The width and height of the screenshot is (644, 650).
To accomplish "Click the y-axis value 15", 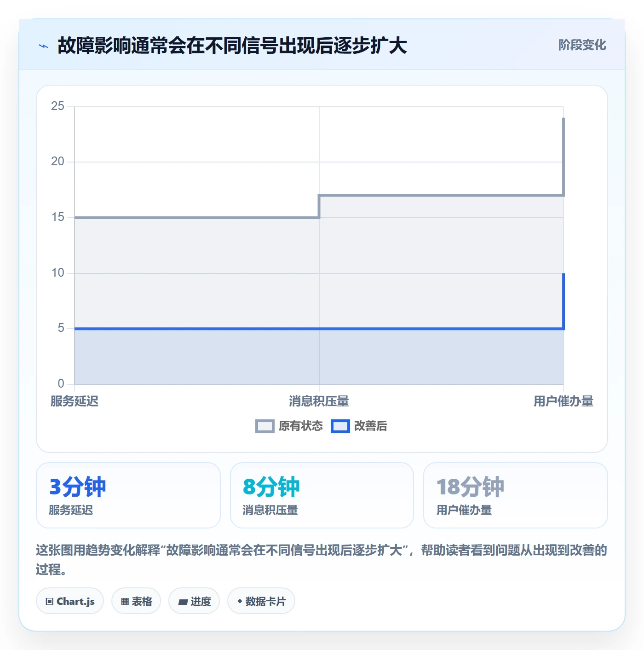I will coord(58,217).
